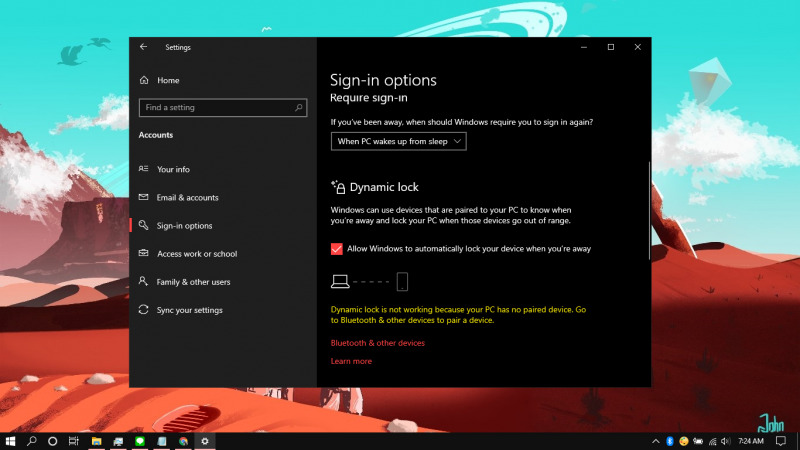The height and width of the screenshot is (450, 800).
Task: Expand the When PC wakes up from sleep dropdown
Action: pos(398,141)
